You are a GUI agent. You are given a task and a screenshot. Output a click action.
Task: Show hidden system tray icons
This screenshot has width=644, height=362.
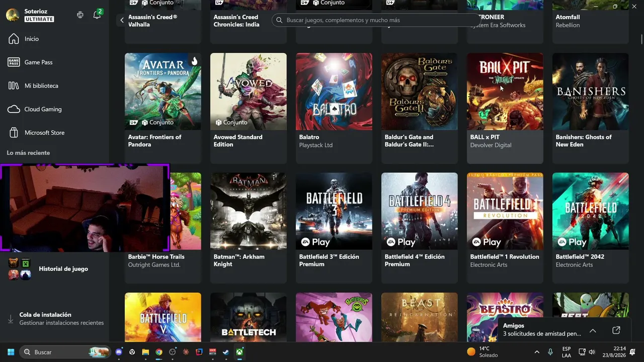click(x=537, y=352)
